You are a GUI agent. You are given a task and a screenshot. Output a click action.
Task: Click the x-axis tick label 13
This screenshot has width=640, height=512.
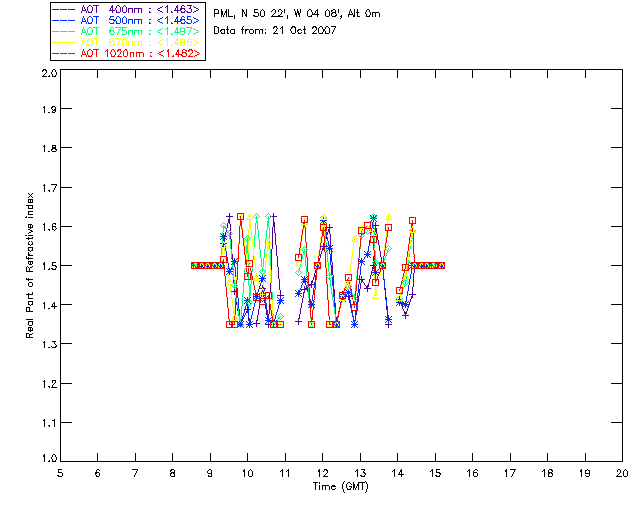tap(360, 473)
